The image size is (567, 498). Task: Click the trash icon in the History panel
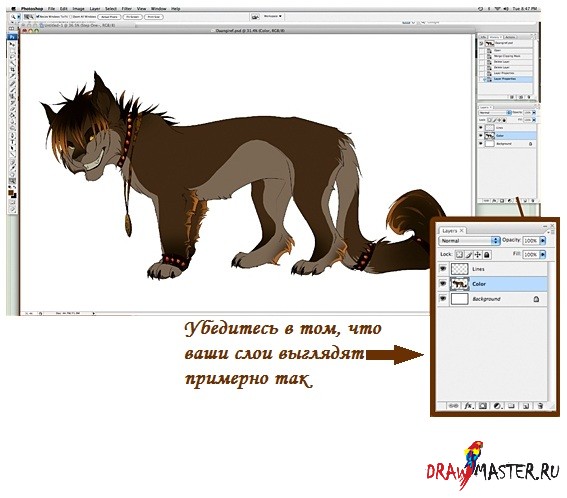tap(529, 97)
